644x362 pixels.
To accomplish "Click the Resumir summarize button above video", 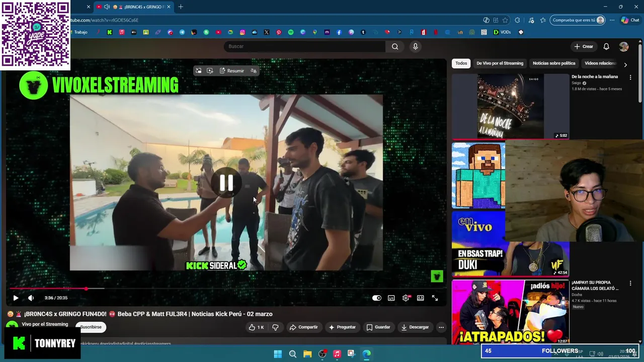I will (231, 71).
